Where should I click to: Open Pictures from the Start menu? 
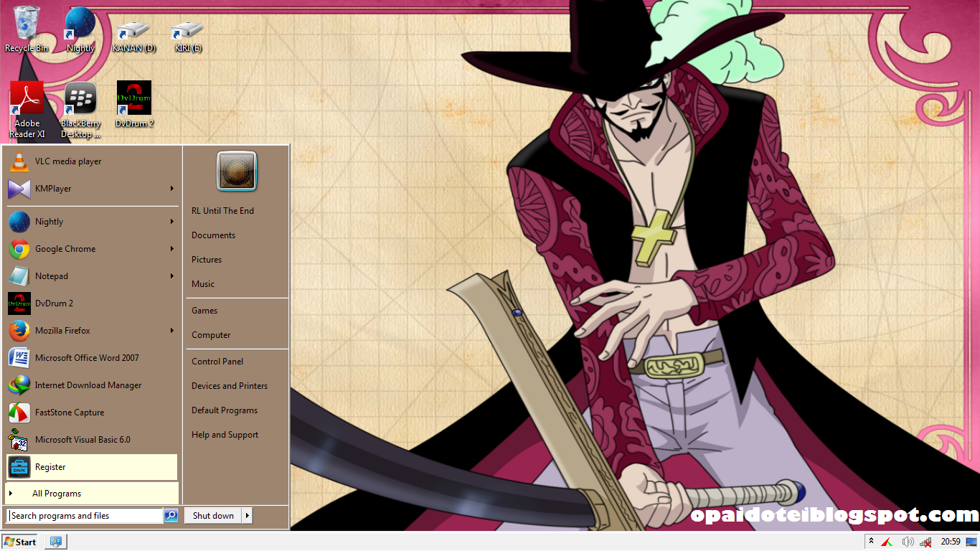(x=237, y=260)
